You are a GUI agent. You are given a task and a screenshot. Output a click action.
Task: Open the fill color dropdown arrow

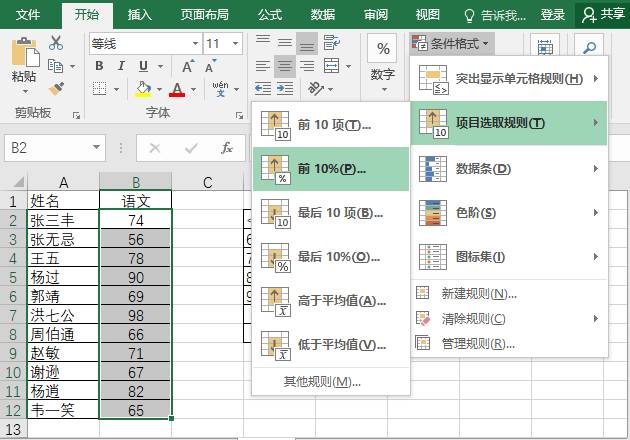click(x=159, y=89)
